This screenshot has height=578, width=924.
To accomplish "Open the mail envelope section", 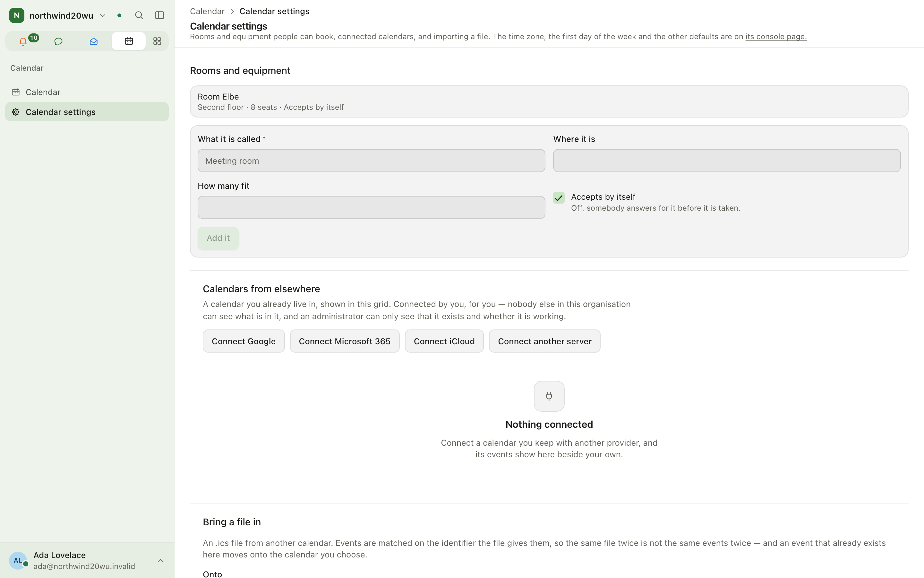I will 94,41.
